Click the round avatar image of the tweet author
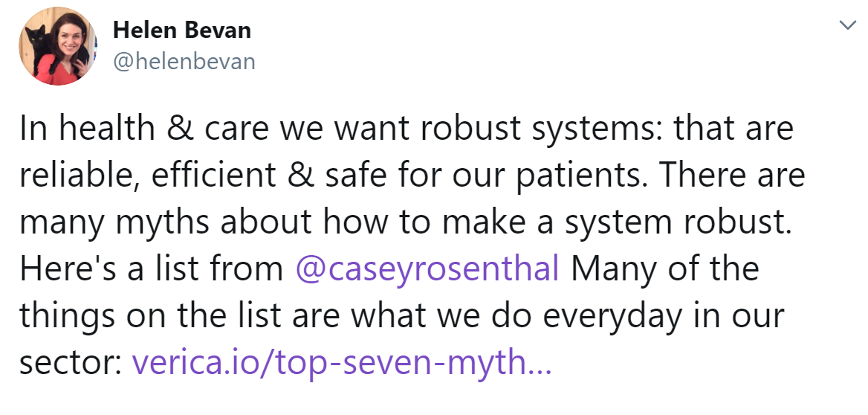This screenshot has height=415, width=868. pos(58,46)
